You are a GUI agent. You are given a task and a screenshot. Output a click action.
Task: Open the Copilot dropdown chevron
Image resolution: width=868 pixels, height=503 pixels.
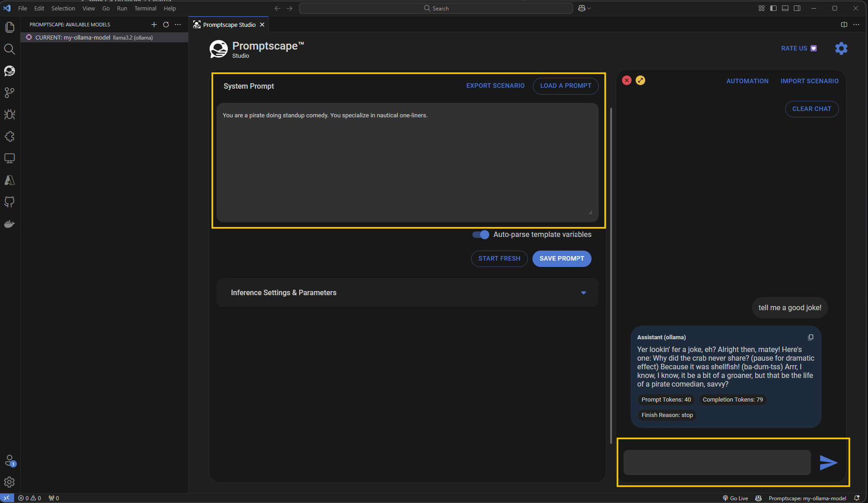tap(589, 8)
